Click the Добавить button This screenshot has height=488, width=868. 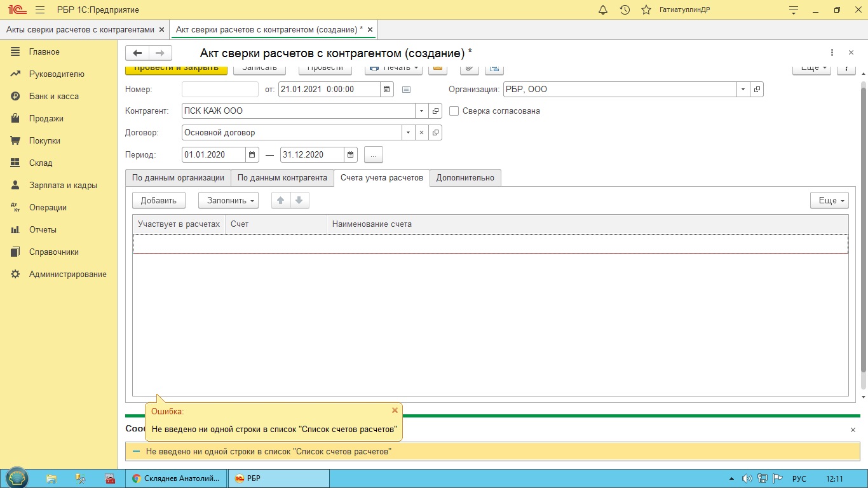click(x=158, y=200)
